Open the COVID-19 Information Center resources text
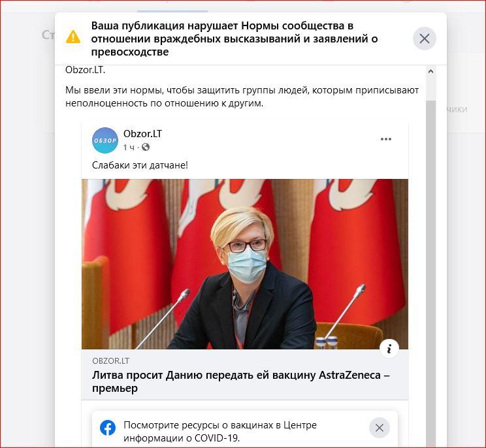The image size is (486, 448). (x=220, y=431)
